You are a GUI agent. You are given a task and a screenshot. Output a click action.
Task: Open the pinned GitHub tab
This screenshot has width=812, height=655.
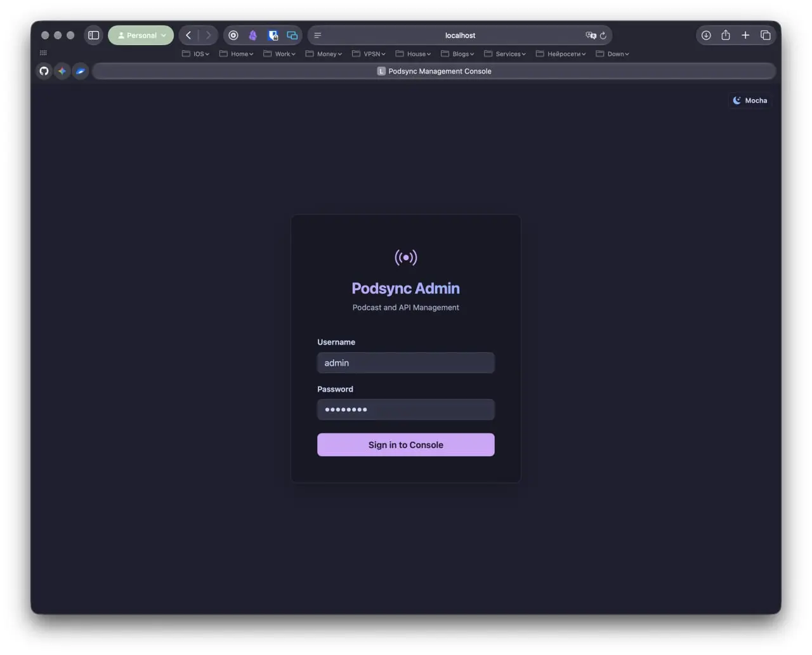[x=44, y=71]
